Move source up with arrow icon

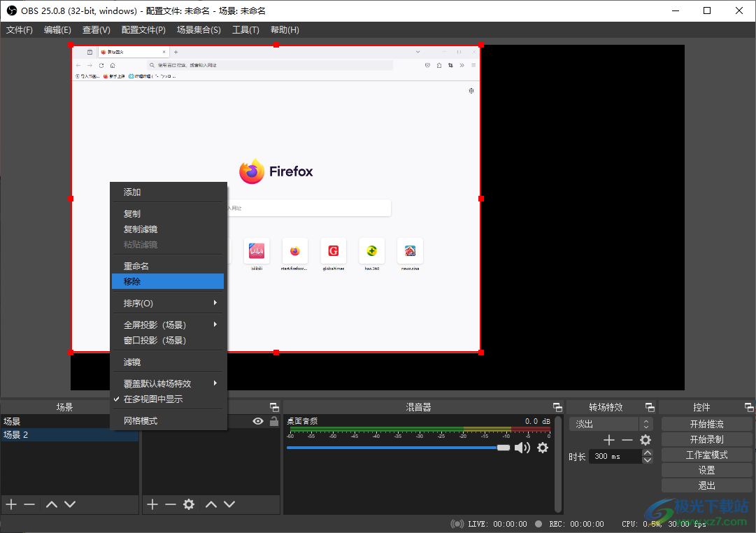211,504
